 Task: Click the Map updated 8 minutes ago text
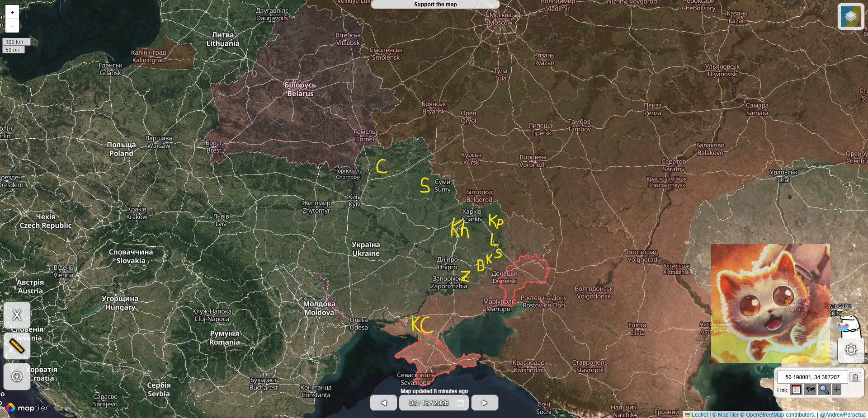coord(434,391)
